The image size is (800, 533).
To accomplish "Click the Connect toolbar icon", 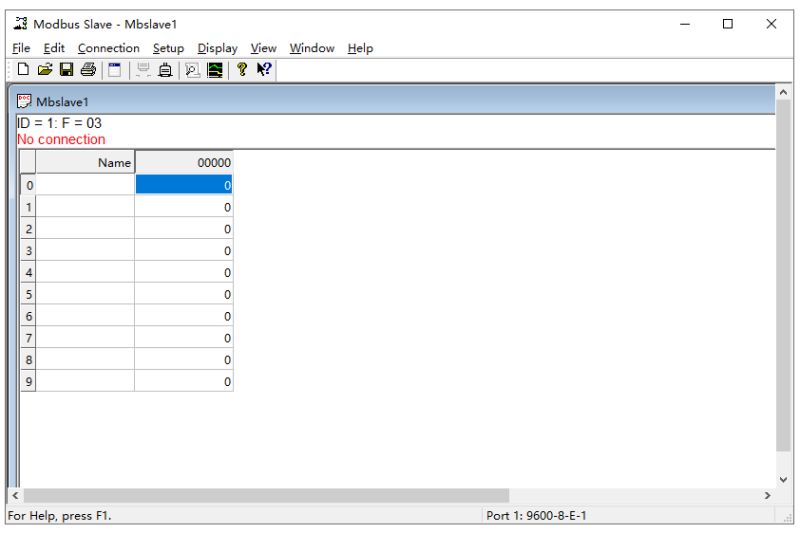I will pyautogui.click(x=143, y=69).
